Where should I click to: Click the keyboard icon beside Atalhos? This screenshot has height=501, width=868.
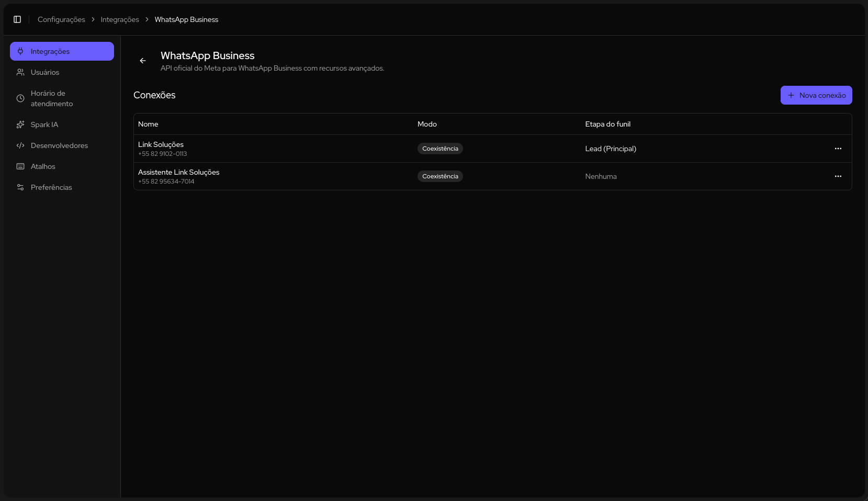[x=20, y=166]
